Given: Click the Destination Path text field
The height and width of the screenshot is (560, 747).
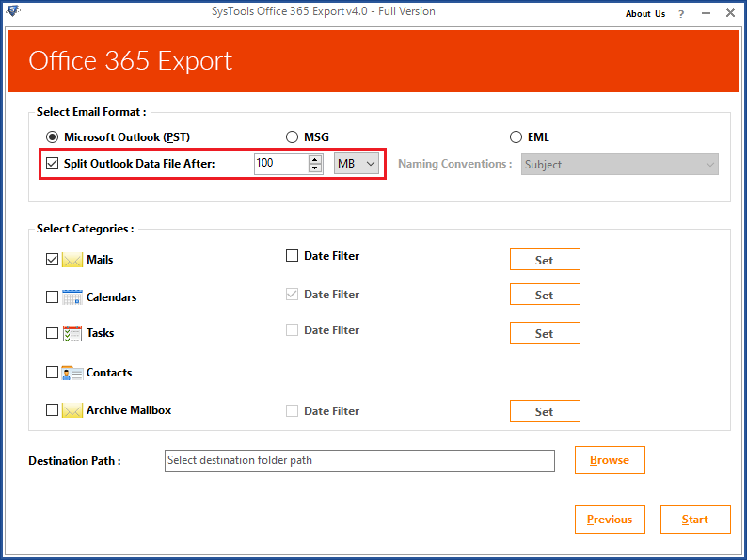Looking at the screenshot, I should pos(359,460).
